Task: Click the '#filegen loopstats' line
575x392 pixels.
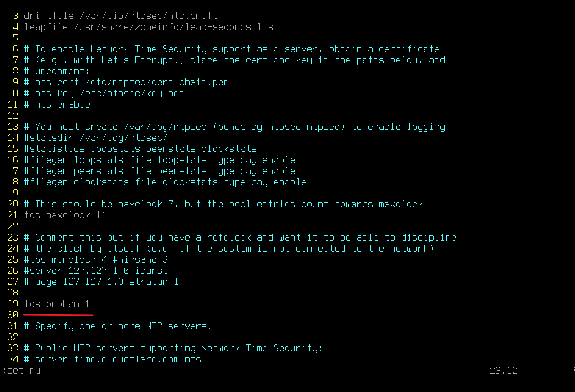Action: [x=159, y=160]
